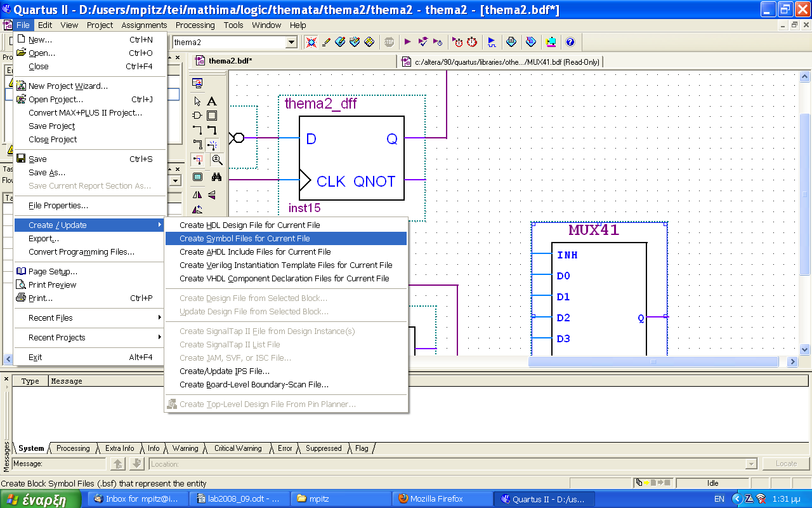This screenshot has width=812, height=508.
Task: Switch to Mozilla Firefox in the taskbar
Action: point(442,499)
